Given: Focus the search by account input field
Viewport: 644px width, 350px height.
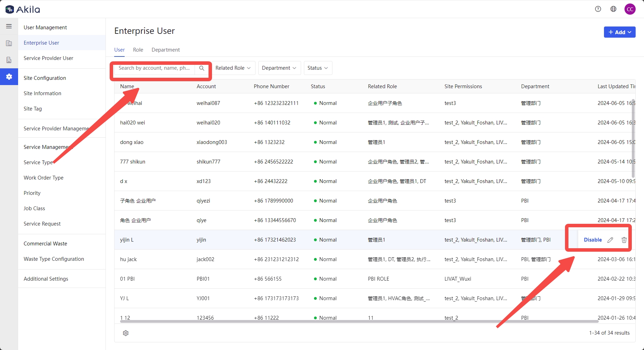Looking at the screenshot, I should pyautogui.click(x=155, y=68).
